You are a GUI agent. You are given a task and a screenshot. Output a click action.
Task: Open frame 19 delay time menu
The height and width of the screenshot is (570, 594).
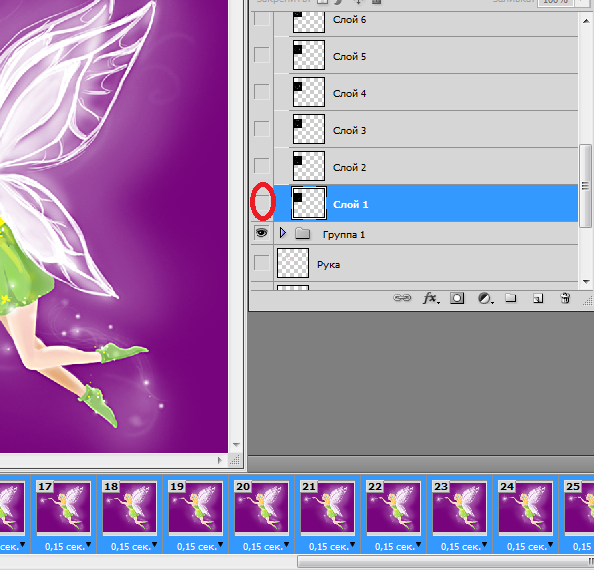point(220,545)
